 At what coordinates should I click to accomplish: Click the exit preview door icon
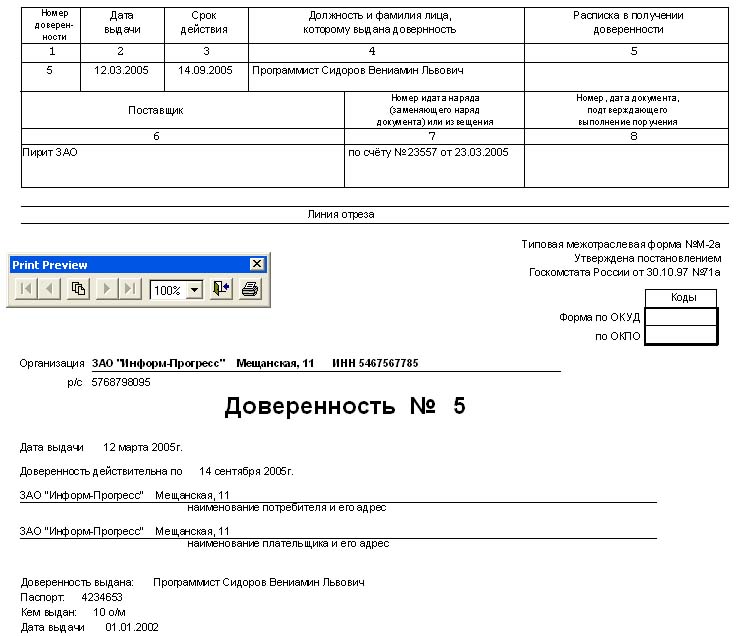tap(221, 289)
